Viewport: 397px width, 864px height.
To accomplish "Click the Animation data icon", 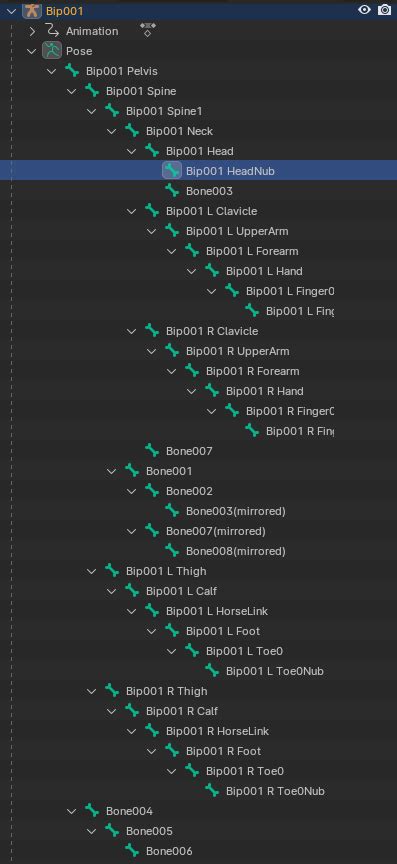I will [52, 31].
